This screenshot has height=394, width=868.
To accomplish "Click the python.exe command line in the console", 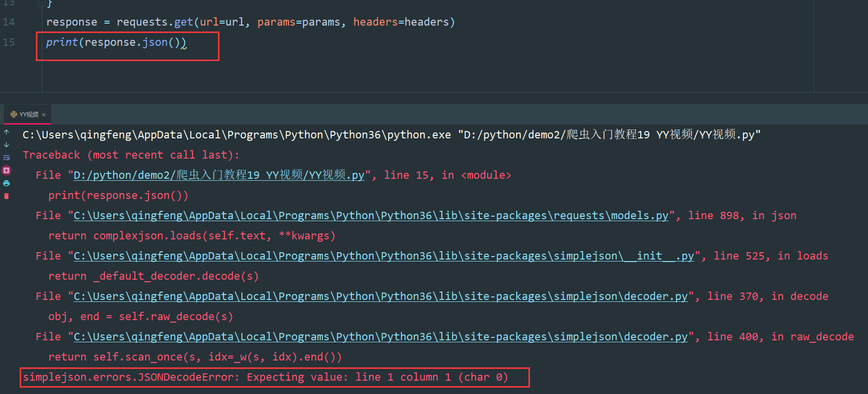I will [392, 135].
